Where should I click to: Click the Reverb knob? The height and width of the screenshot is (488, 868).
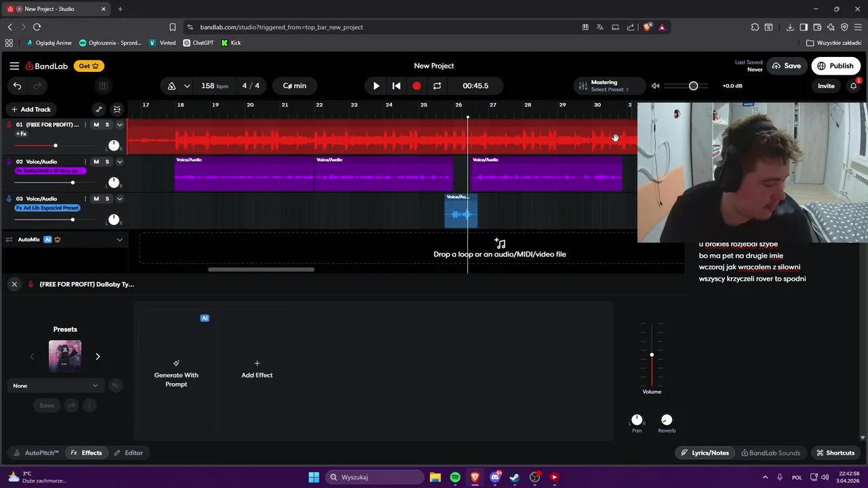coord(667,420)
